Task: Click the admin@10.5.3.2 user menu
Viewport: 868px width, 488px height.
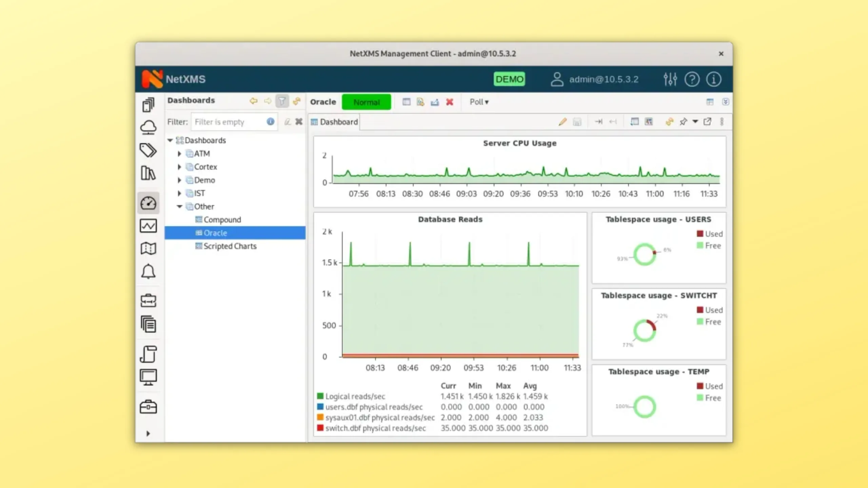Action: coord(594,79)
